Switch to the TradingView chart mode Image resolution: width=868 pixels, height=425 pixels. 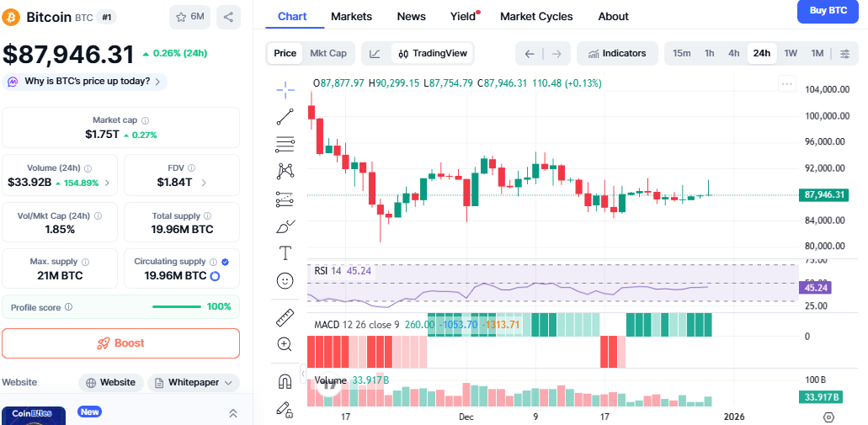(x=432, y=53)
